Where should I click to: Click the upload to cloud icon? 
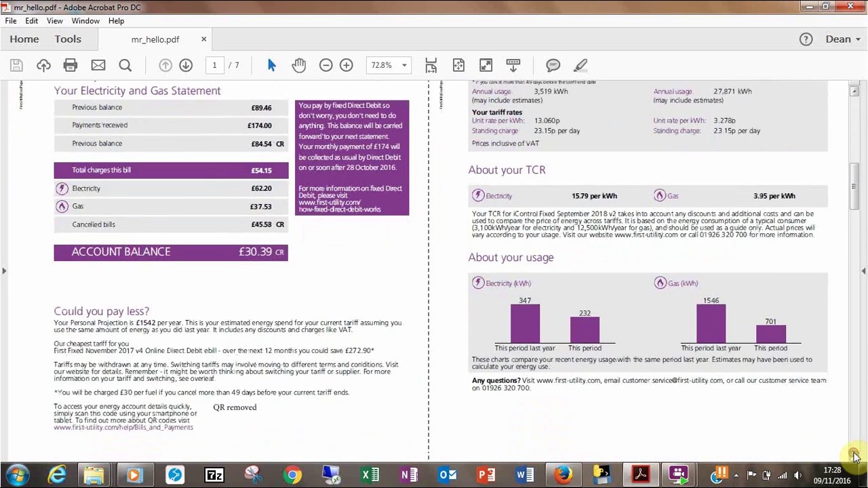coord(43,65)
